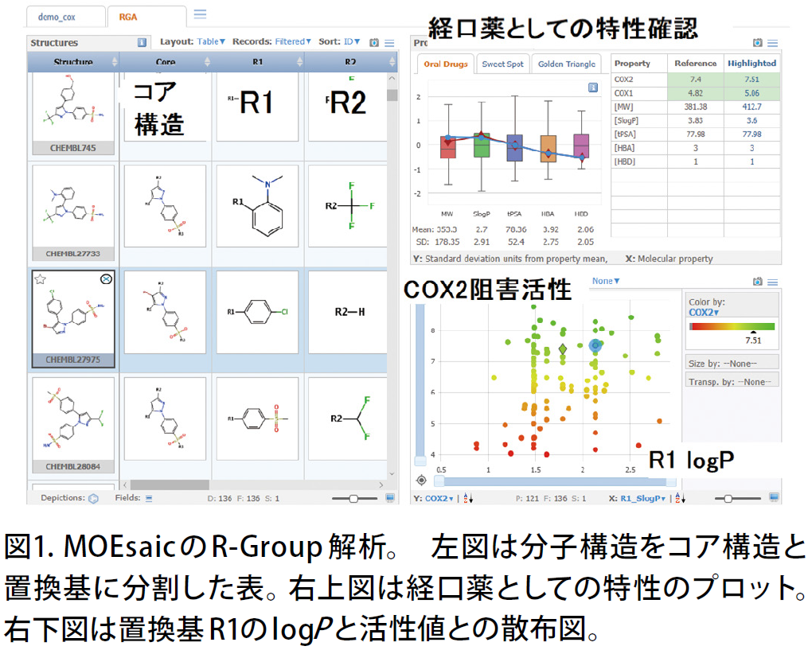Image resolution: width=812 pixels, height=650 pixels.
Task: Switch to the Golden Triangle tab
Action: pyautogui.click(x=567, y=64)
